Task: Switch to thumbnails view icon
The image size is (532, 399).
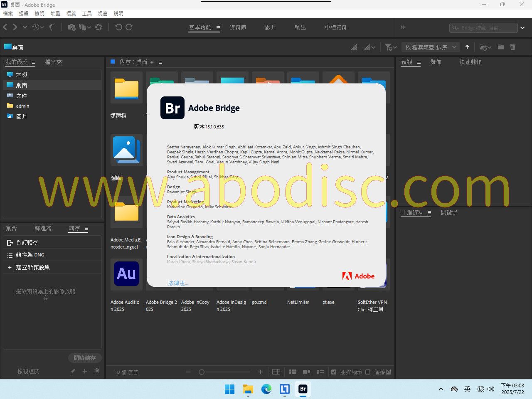Action: coord(293,372)
